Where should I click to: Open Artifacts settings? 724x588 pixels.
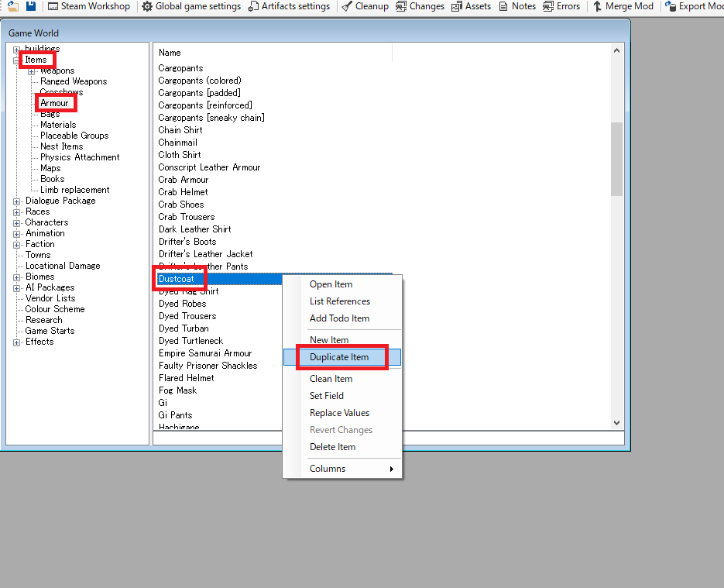point(290,6)
